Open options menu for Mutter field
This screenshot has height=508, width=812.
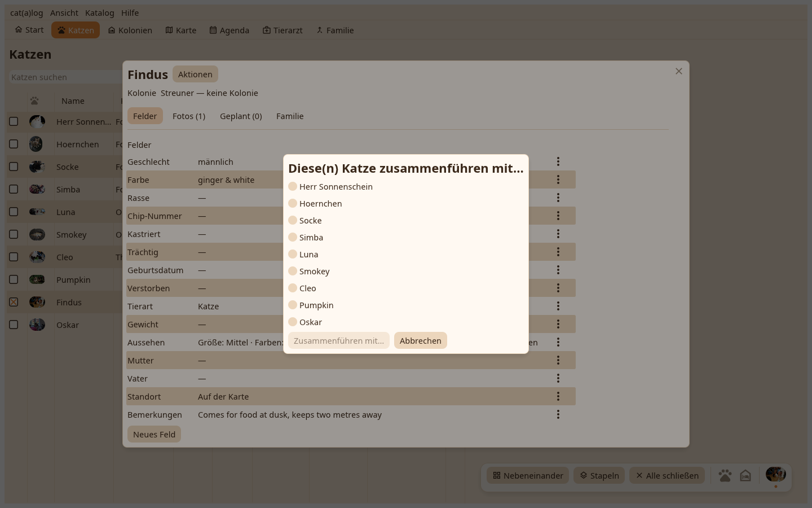coord(558,360)
